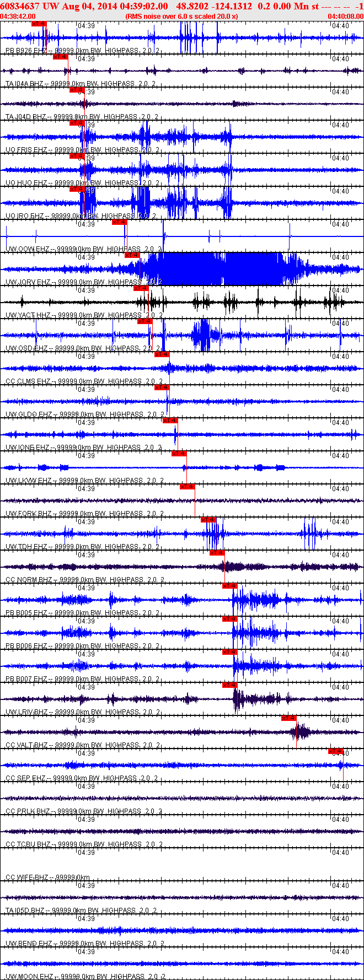Select the red pick flag on UW OOW trace
The width and height of the screenshot is (364, 980).
coord(120,222)
